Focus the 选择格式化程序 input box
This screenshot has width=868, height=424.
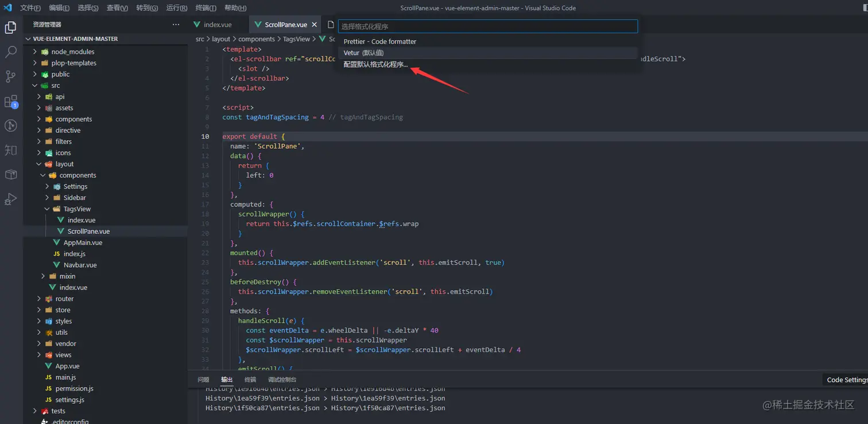(488, 26)
